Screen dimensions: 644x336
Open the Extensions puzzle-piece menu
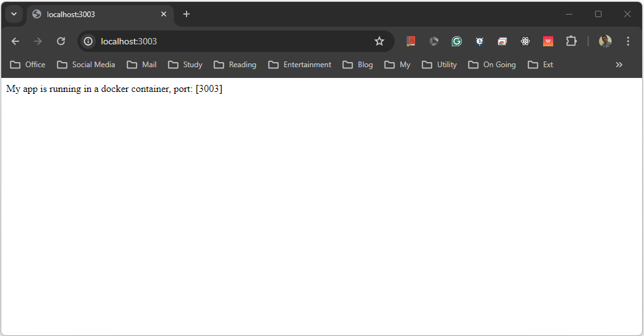pos(571,41)
